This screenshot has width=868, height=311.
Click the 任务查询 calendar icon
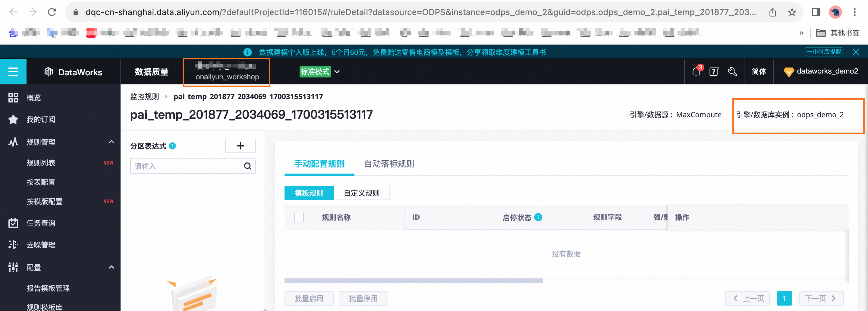pos(13,223)
